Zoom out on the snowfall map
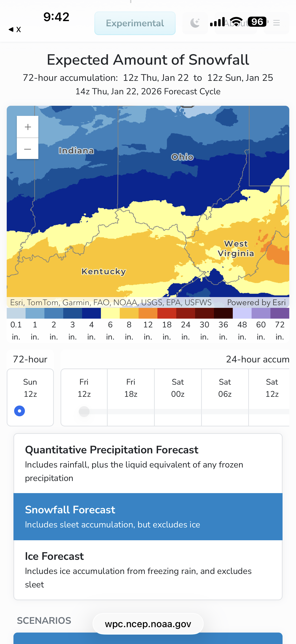This screenshot has height=644, width=296. 28,149
